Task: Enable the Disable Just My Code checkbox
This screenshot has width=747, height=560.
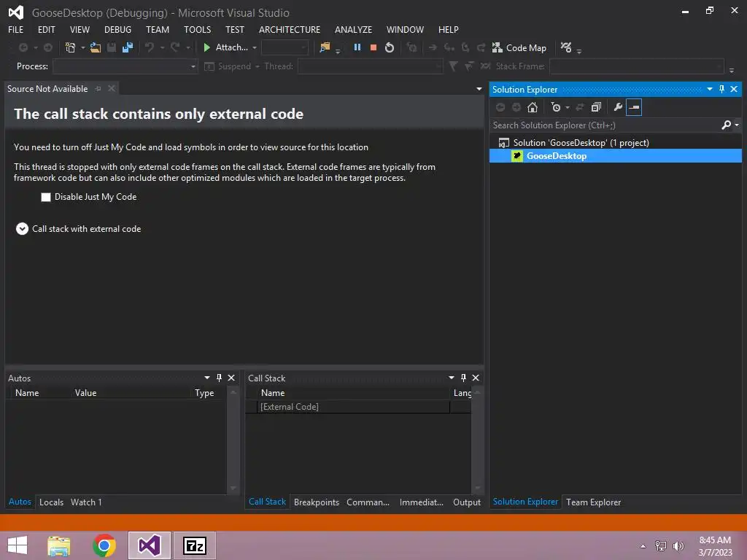Action: point(46,197)
